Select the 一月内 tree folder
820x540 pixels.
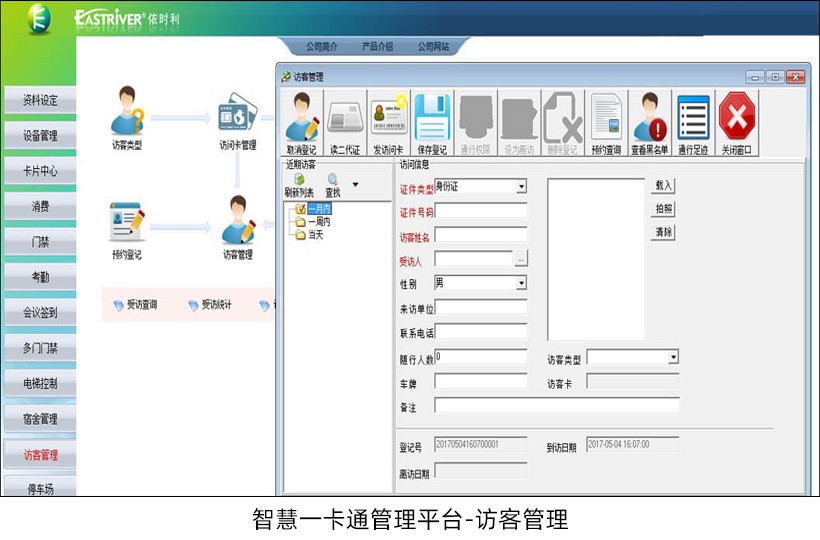click(x=319, y=208)
